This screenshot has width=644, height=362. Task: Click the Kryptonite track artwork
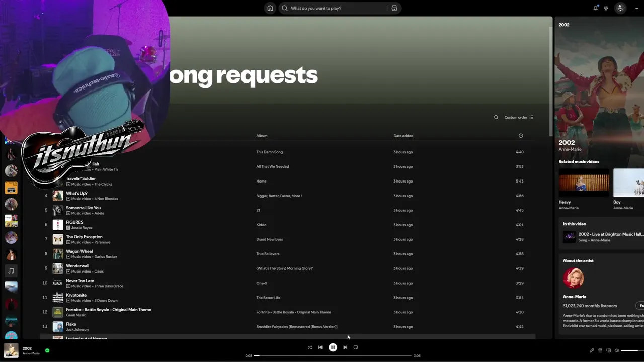pyautogui.click(x=58, y=298)
